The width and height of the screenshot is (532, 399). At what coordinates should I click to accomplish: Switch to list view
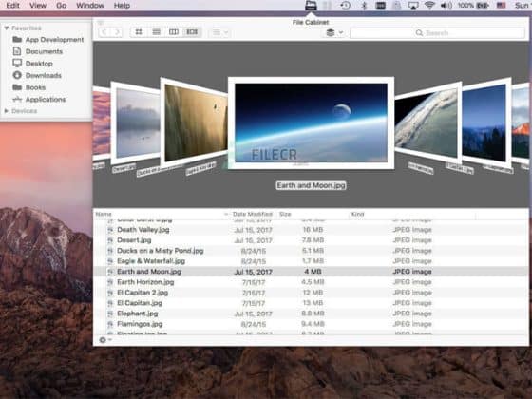(156, 32)
